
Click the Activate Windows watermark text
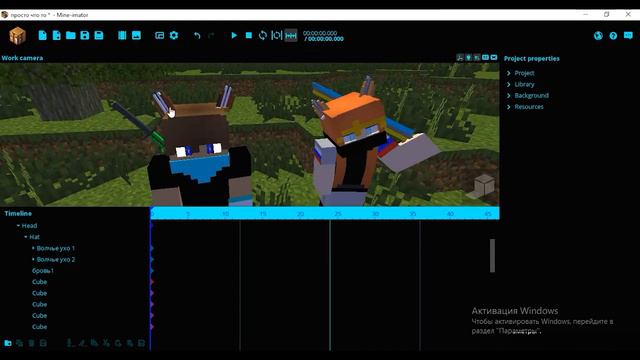point(542,321)
